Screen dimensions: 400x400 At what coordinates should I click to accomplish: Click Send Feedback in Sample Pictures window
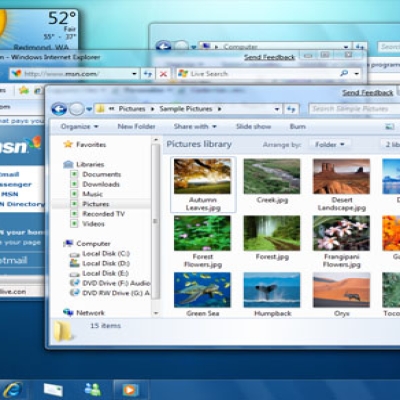tap(368, 93)
